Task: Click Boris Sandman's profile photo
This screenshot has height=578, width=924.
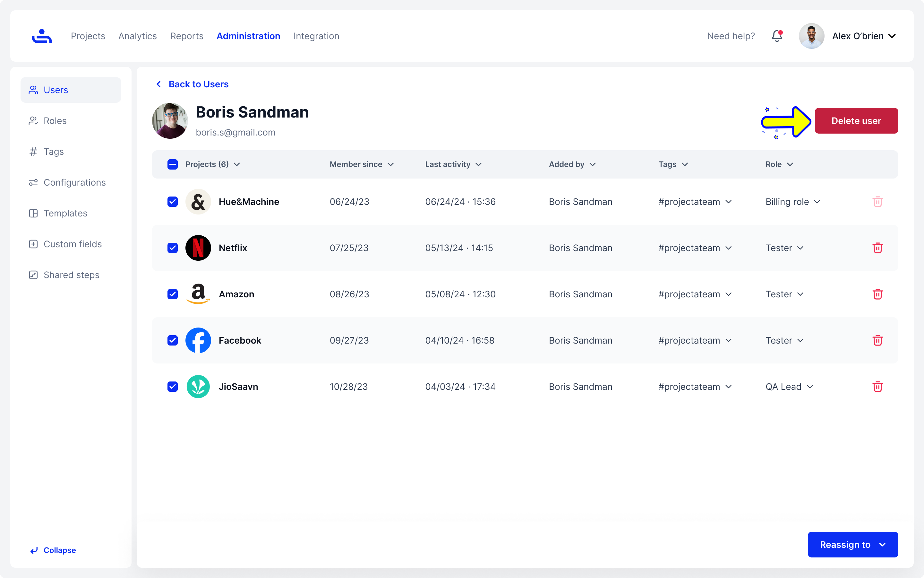Action: tap(170, 121)
